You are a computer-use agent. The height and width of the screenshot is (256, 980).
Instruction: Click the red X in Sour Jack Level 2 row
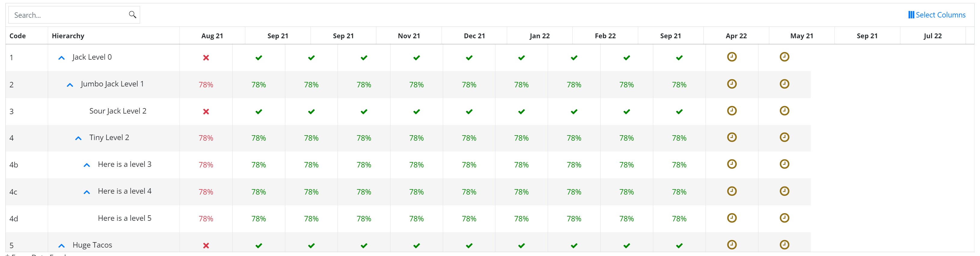point(206,112)
